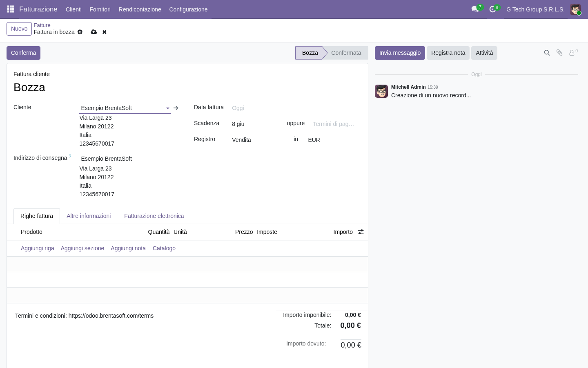Image resolution: width=588 pixels, height=368 pixels.
Task: Click the Attività button
Action: click(x=484, y=53)
